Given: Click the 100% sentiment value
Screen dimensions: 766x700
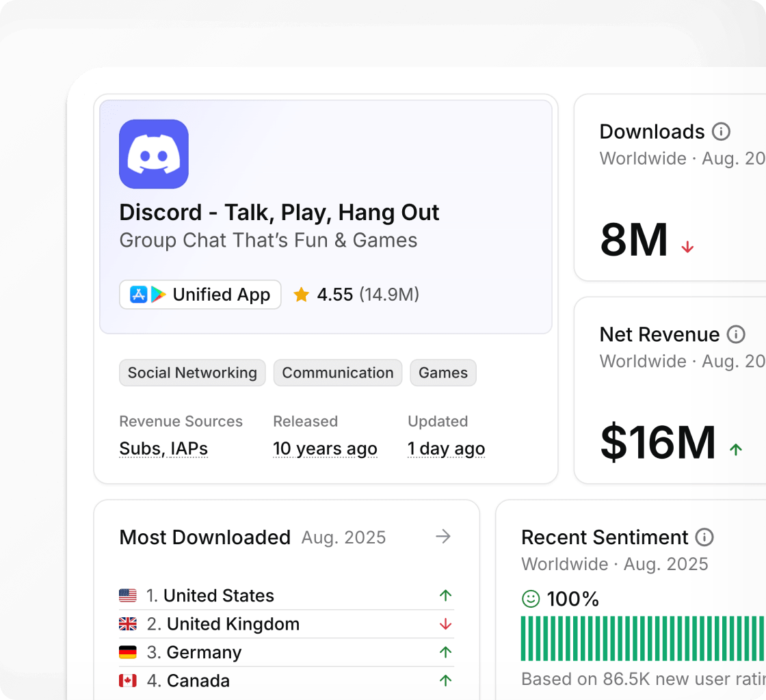Looking at the screenshot, I should click(572, 599).
